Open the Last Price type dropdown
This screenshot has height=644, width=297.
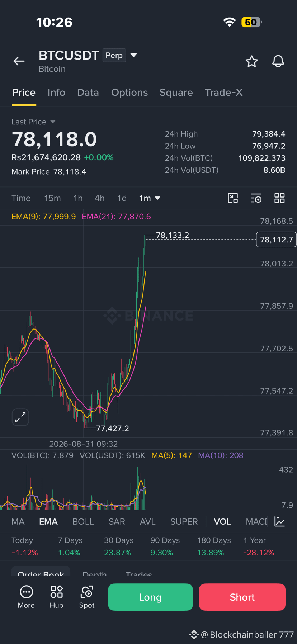click(x=53, y=122)
